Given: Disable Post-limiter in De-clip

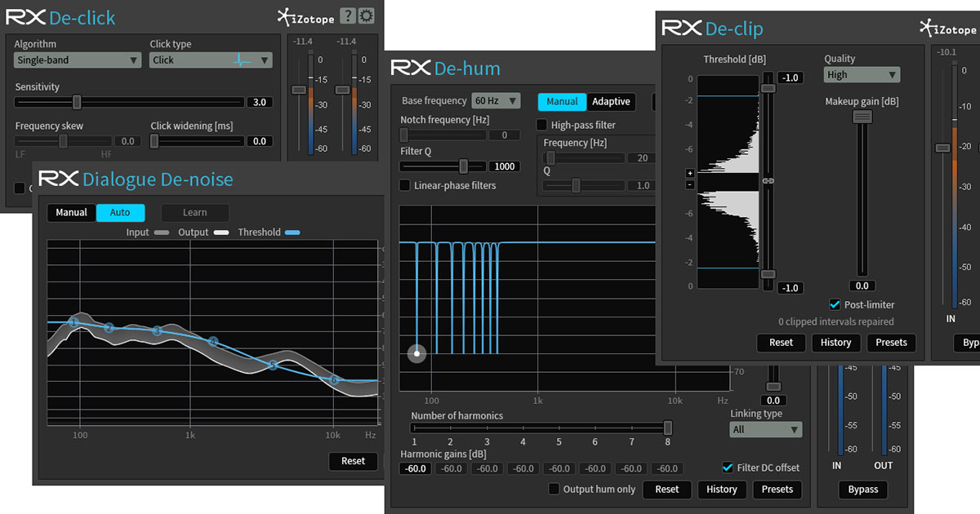Looking at the screenshot, I should tap(835, 304).
